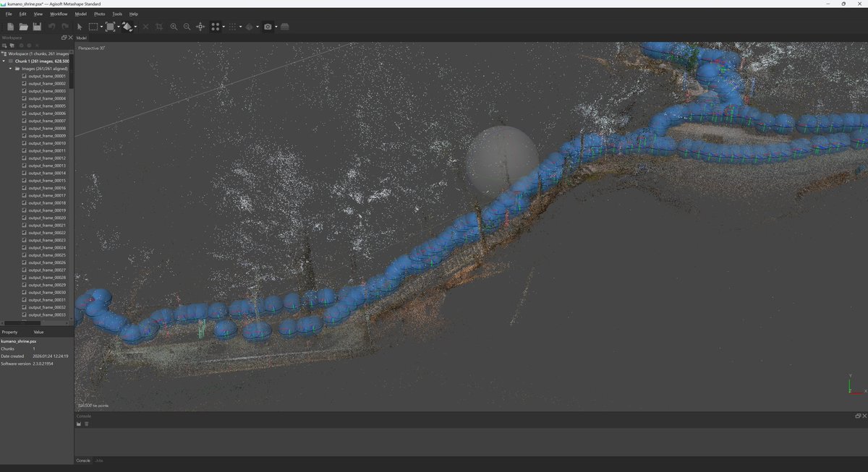Click the Delete Selection X icon
This screenshot has height=472, width=868.
145,27
